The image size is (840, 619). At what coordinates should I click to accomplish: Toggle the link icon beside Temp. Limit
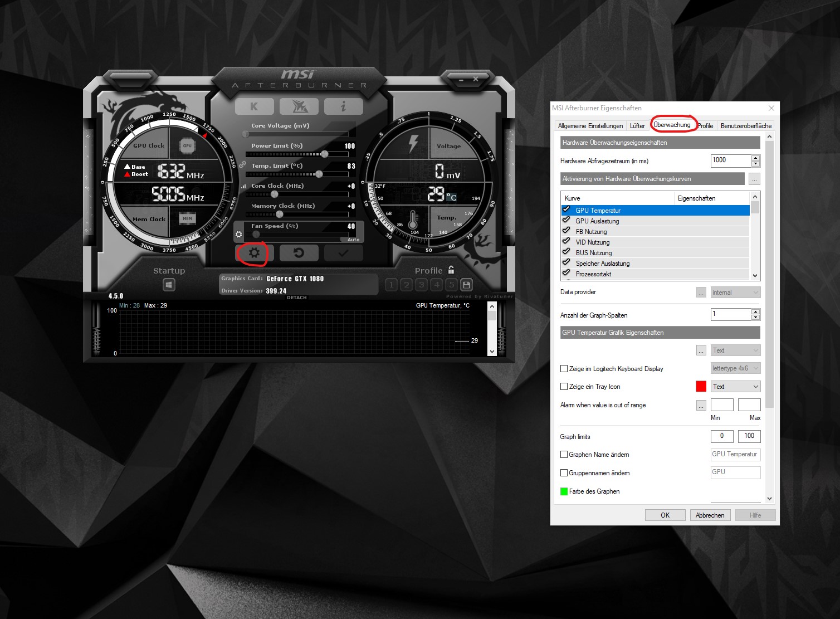242,165
